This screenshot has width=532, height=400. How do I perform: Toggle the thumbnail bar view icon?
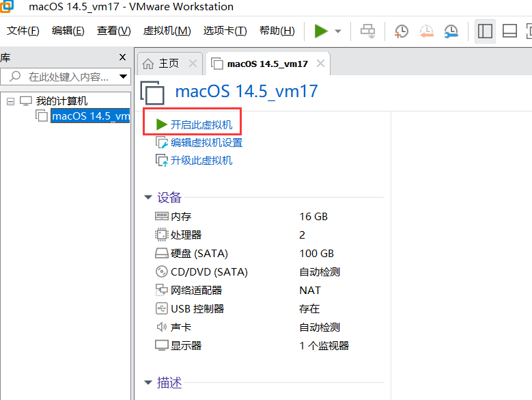coord(509,31)
